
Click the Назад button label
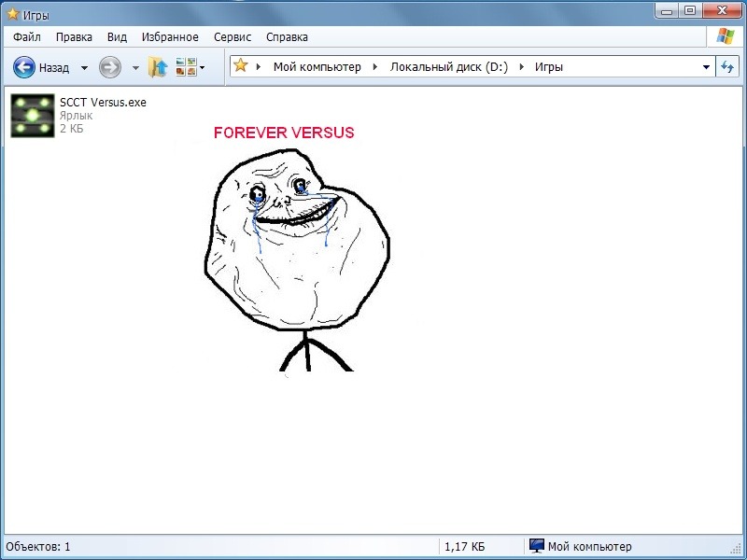click(x=54, y=67)
